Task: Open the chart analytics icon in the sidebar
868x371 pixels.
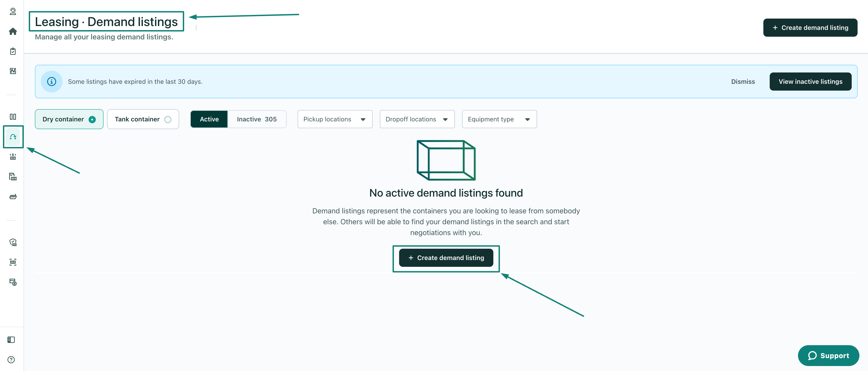Action: [13, 71]
